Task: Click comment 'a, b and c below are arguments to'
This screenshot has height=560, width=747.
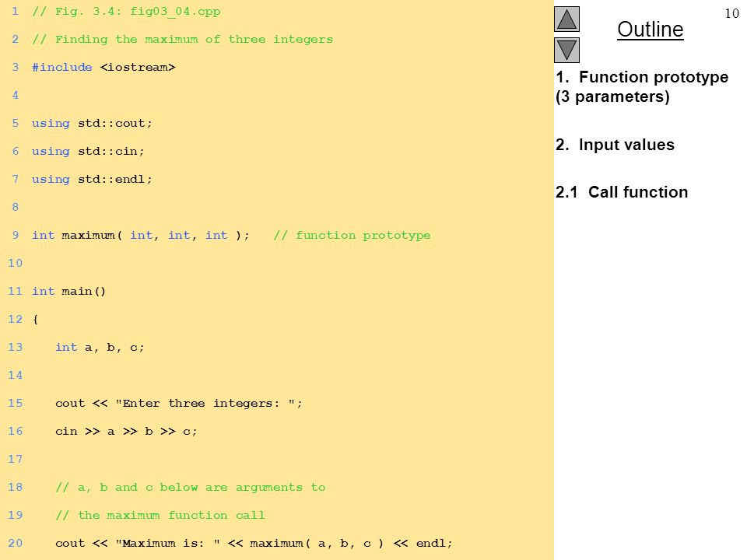Action: pos(191,487)
